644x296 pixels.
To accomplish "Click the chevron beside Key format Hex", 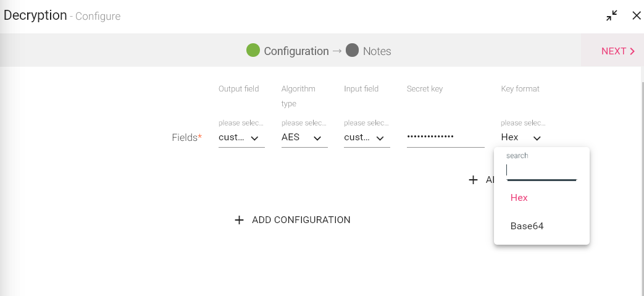I will (537, 138).
